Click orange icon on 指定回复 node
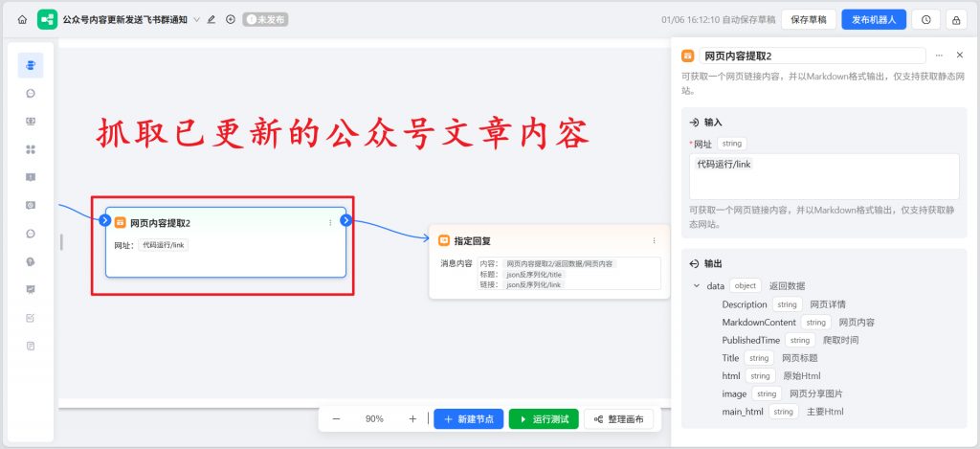 (x=444, y=240)
